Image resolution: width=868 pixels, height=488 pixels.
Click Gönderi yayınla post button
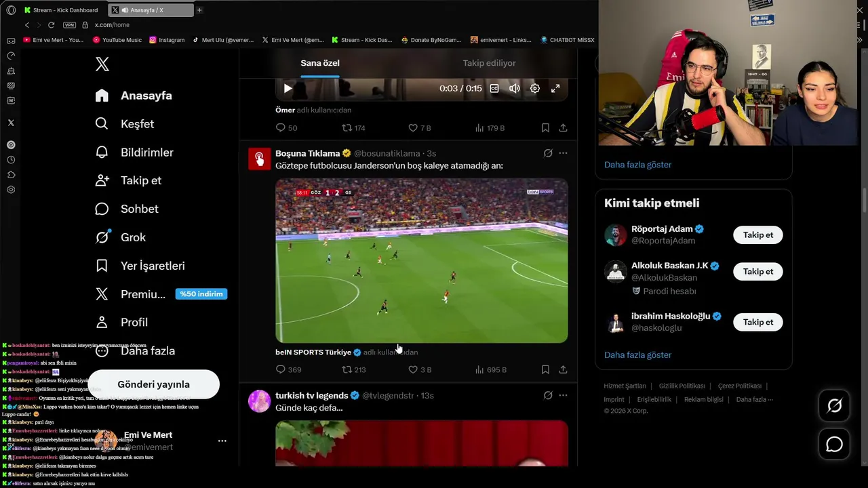[154, 384]
